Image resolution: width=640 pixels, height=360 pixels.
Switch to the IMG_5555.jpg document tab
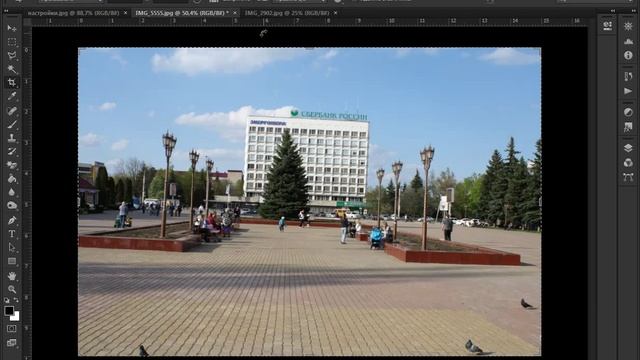(182, 13)
